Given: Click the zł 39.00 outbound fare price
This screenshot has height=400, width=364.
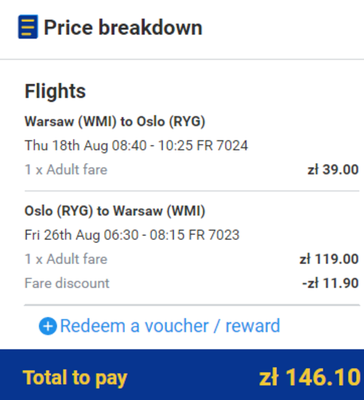Looking at the screenshot, I should (x=333, y=170).
